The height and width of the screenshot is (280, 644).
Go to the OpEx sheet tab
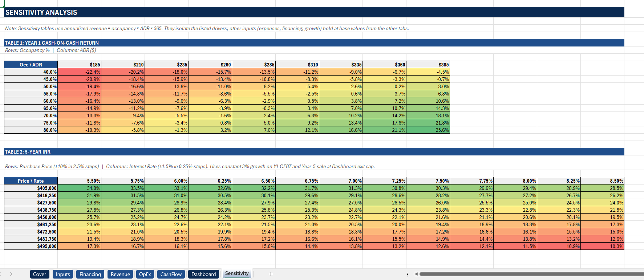click(x=145, y=274)
